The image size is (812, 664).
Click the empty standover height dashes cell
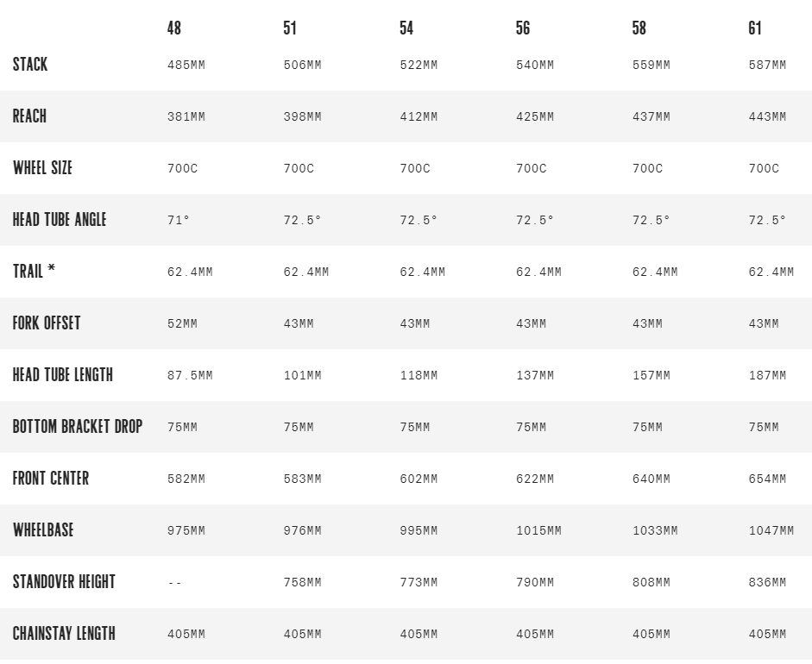pos(175,583)
